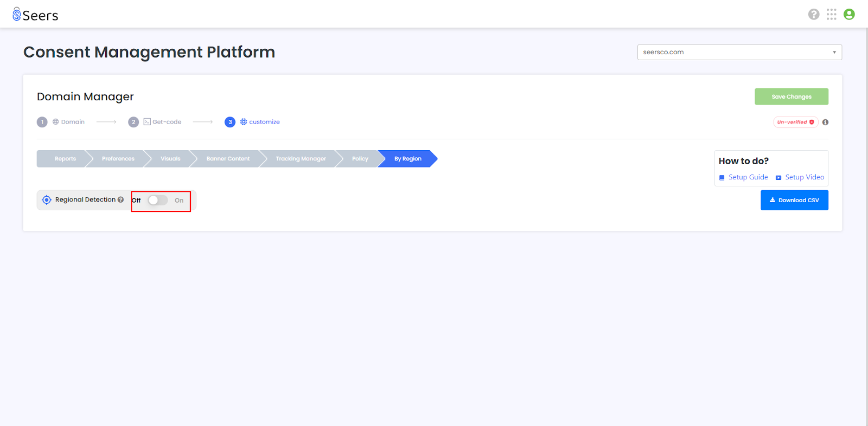868x426 pixels.
Task: Select the Policy tab
Action: pos(360,159)
